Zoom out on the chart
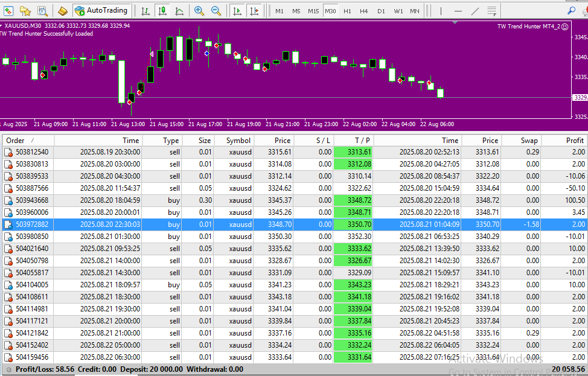The width and height of the screenshot is (588, 376). click(x=216, y=11)
